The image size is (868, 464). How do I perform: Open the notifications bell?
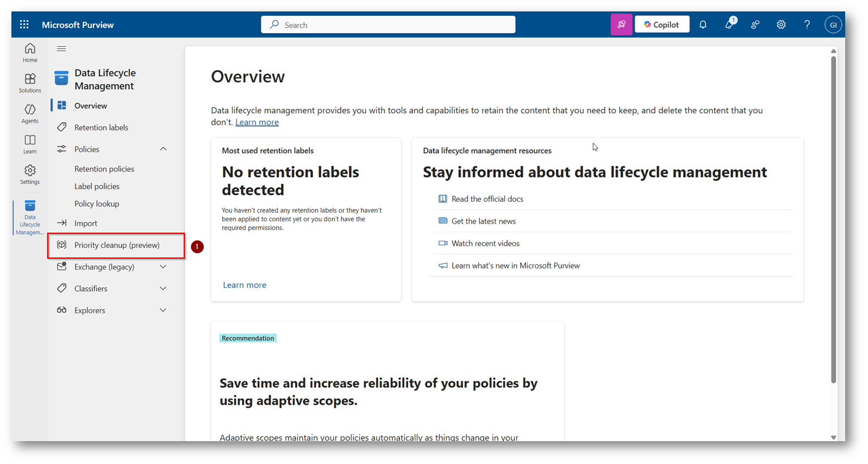703,24
